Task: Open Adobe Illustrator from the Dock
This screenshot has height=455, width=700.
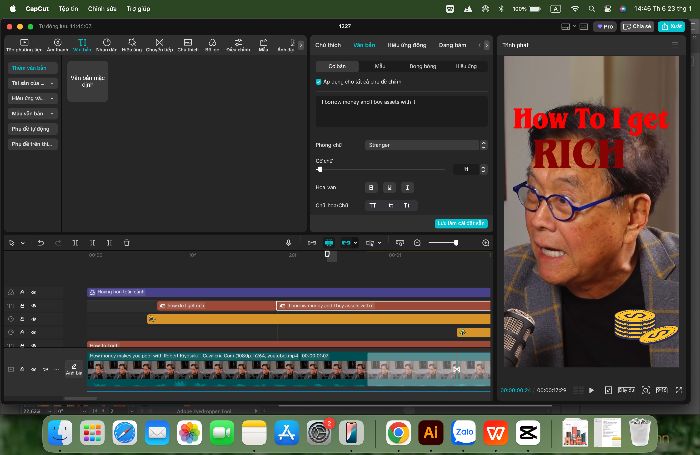Action: pos(431,433)
